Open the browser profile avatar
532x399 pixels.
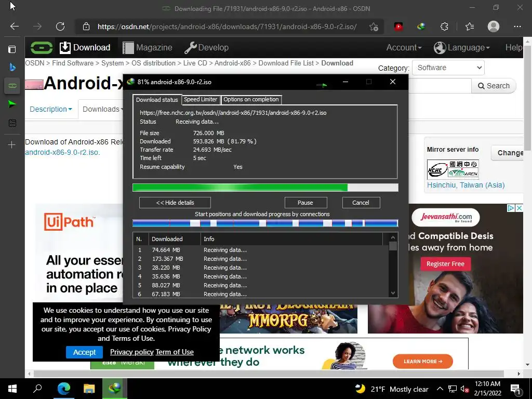(x=494, y=26)
